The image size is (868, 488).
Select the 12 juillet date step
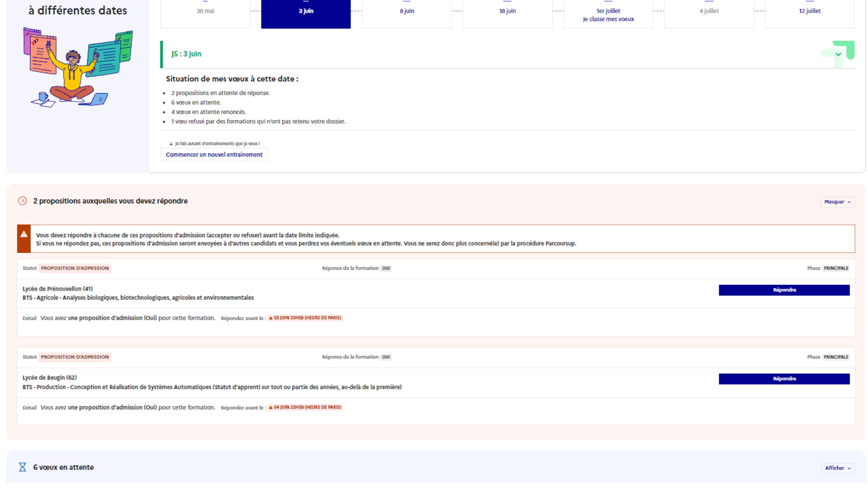(x=809, y=13)
